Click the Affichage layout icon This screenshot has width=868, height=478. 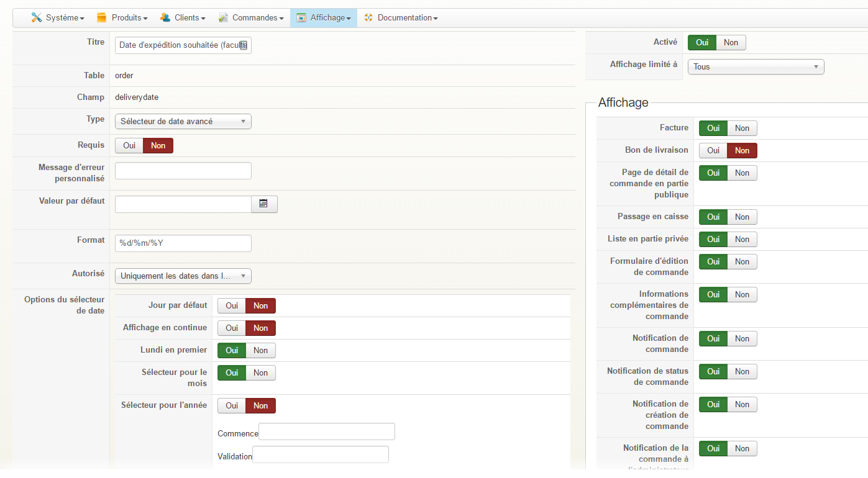301,17
